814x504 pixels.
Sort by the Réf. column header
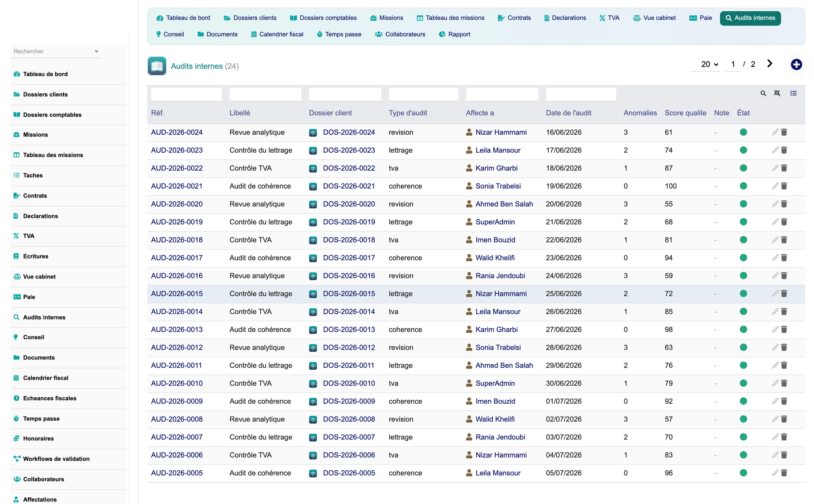158,113
